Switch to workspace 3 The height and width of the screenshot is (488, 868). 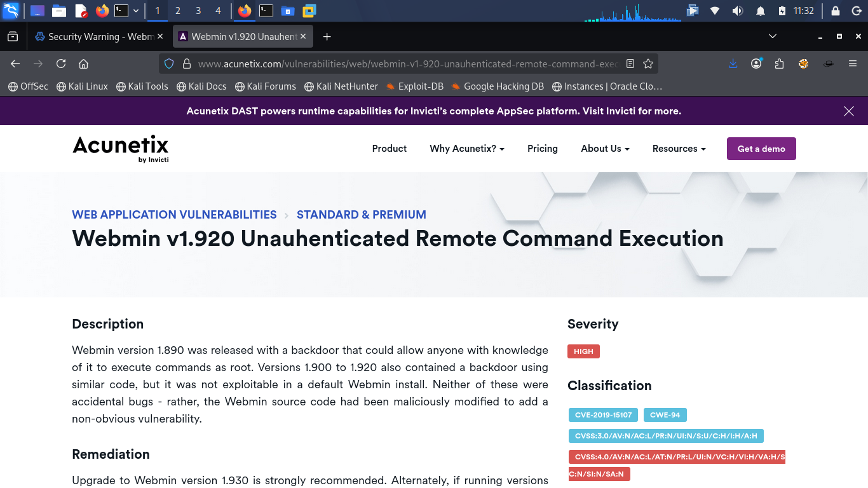point(198,11)
